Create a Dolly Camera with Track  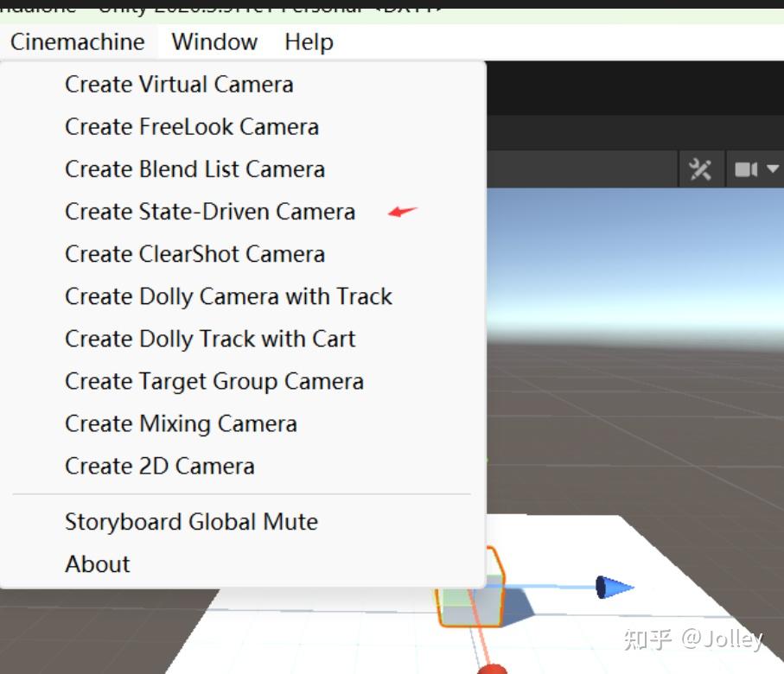click(228, 296)
